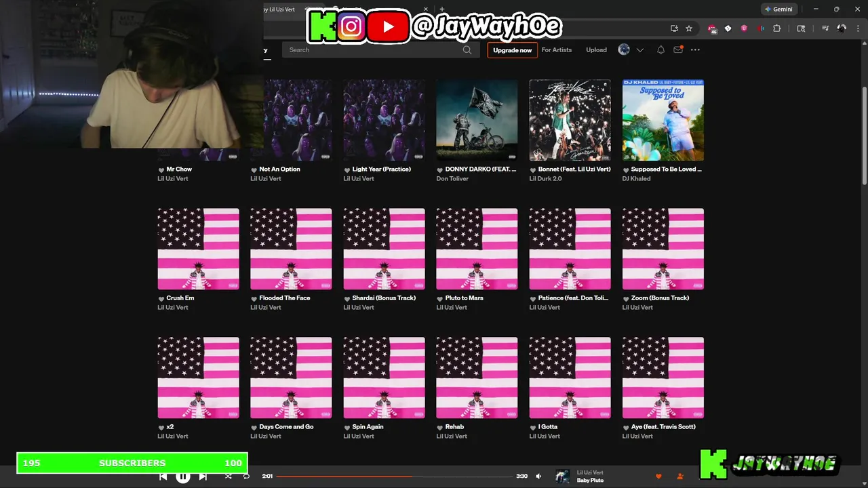The width and height of the screenshot is (868, 488).
Task: Open the three-dot More menu in SoundCloud header
Action: (695, 49)
